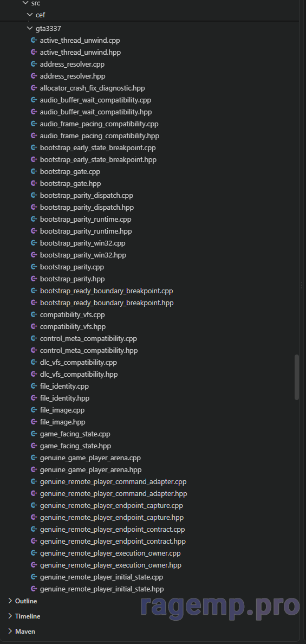Click the icon beside genuine_game_player_arena.hpp

[34, 469]
